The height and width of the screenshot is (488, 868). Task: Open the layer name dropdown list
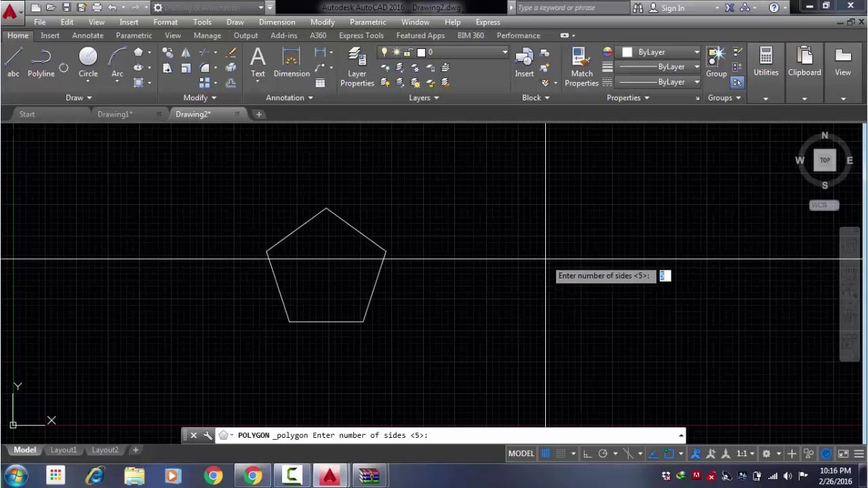pos(444,52)
